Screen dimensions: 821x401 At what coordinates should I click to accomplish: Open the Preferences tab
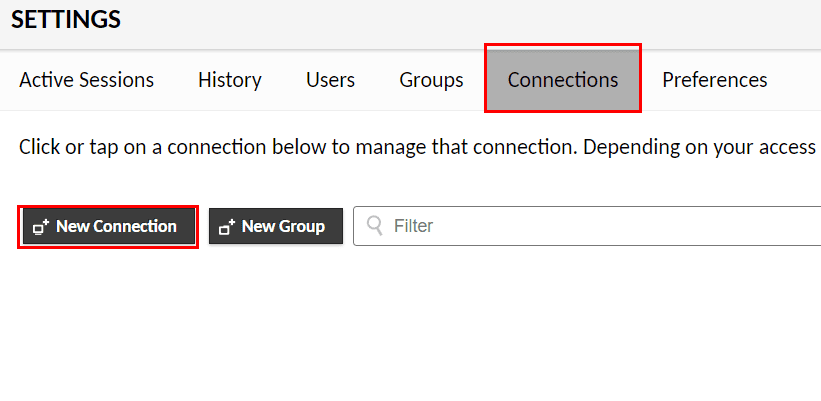[714, 80]
